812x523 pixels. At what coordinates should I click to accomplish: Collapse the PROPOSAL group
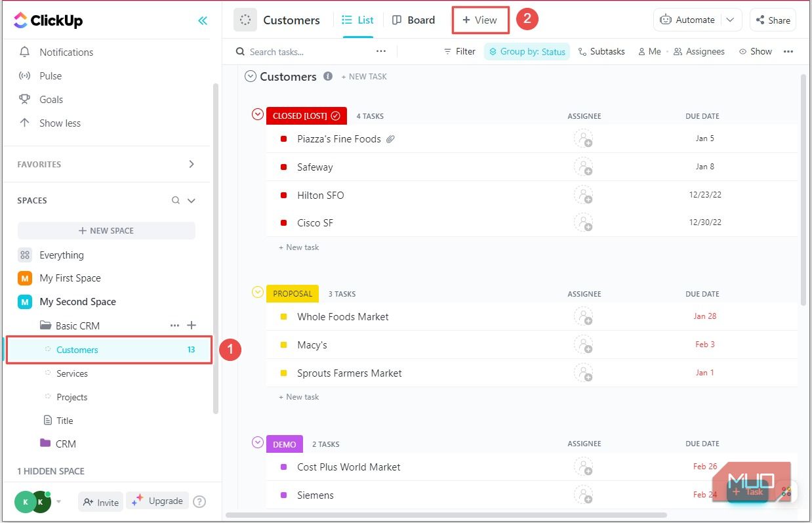258,292
